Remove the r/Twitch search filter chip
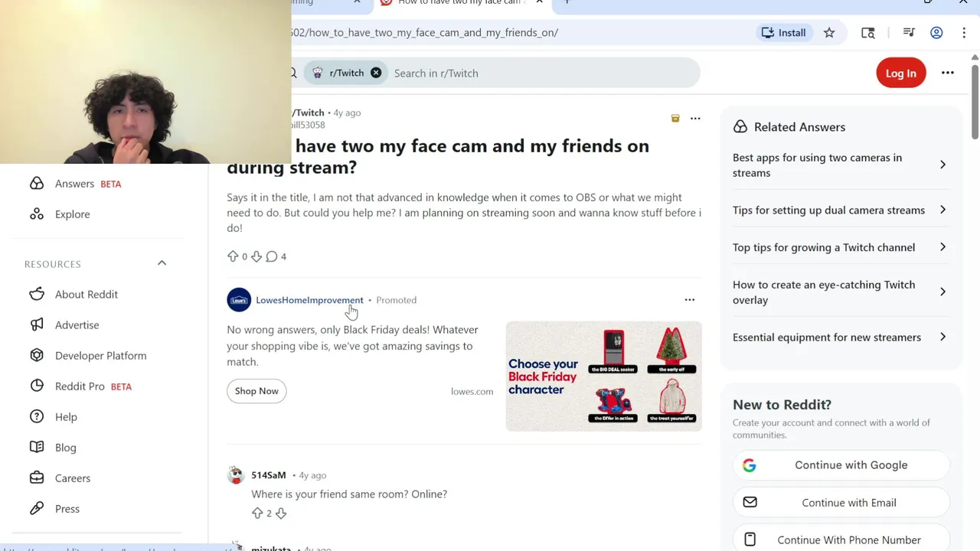 pos(376,73)
